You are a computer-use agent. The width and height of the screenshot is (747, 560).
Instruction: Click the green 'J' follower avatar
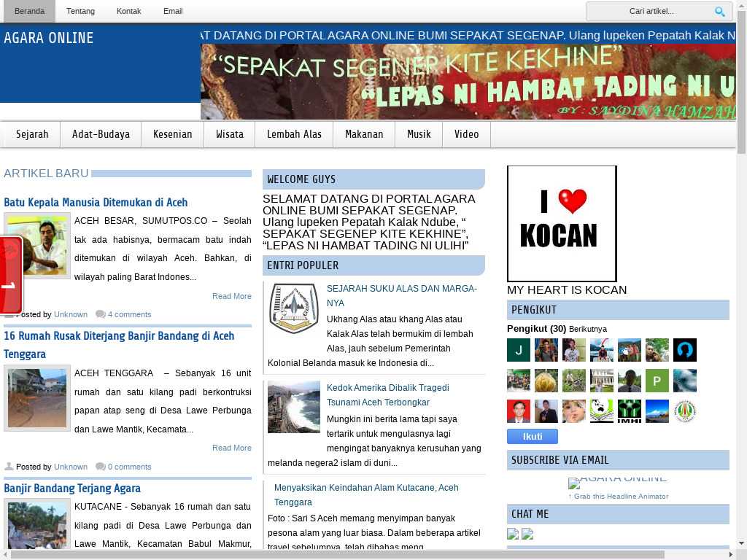[x=519, y=350]
